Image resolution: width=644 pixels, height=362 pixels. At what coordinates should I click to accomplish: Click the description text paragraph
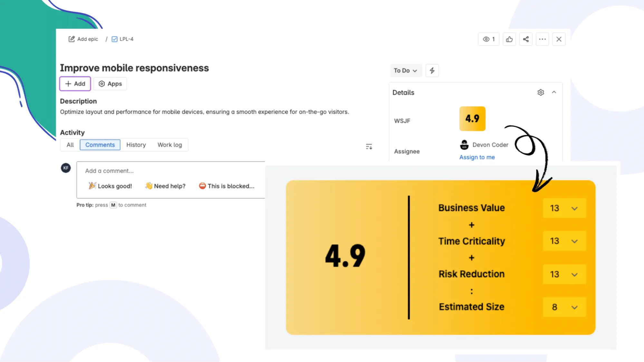pos(205,112)
